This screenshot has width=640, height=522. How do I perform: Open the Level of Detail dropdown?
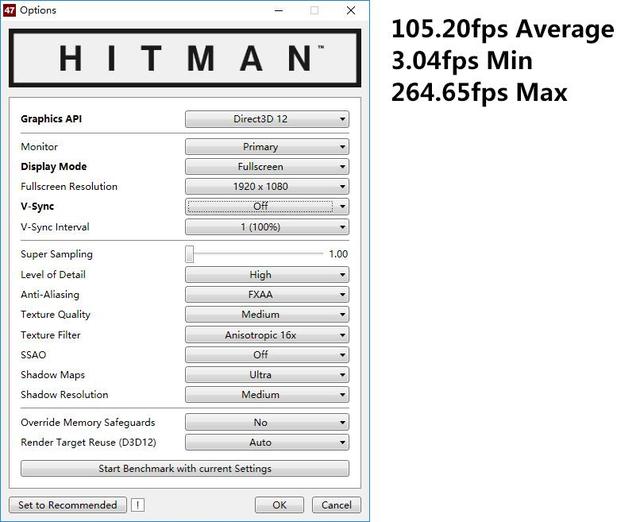coord(267,275)
